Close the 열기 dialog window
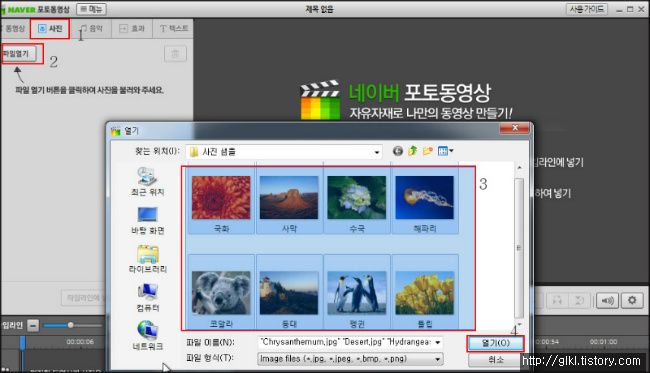 point(514,128)
